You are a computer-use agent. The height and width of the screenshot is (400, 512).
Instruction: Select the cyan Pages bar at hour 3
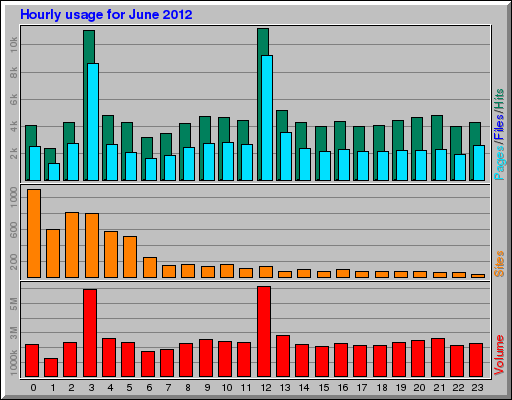pos(93,122)
